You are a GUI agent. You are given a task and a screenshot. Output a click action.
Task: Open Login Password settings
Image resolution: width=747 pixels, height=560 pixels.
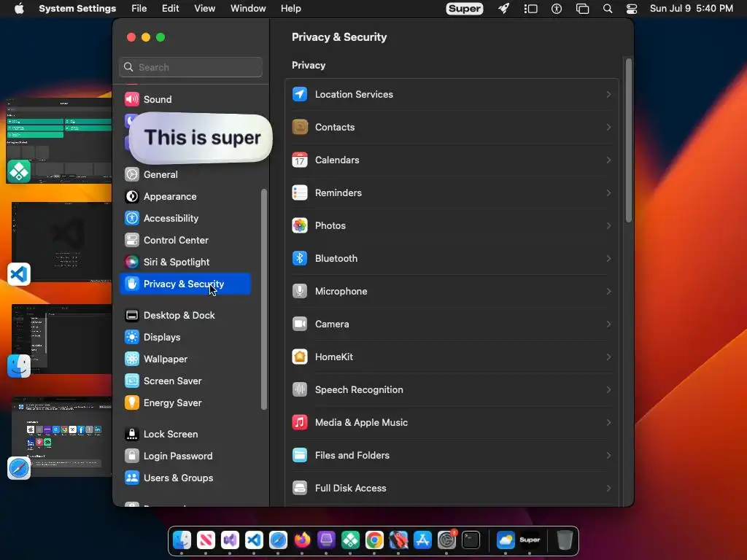coord(185,456)
